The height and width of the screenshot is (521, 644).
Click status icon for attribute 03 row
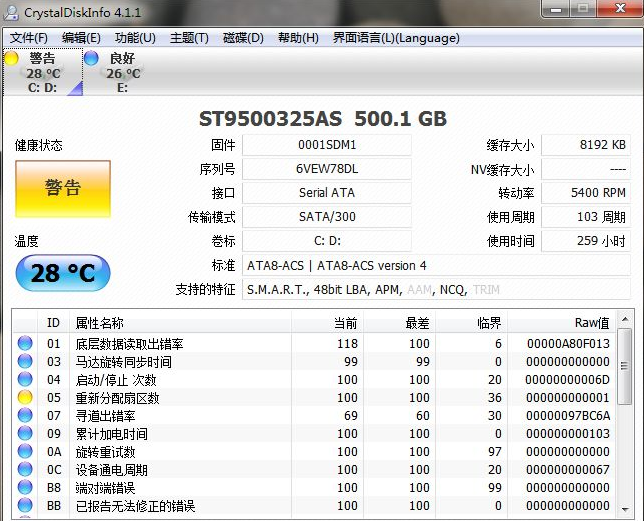[25, 361]
